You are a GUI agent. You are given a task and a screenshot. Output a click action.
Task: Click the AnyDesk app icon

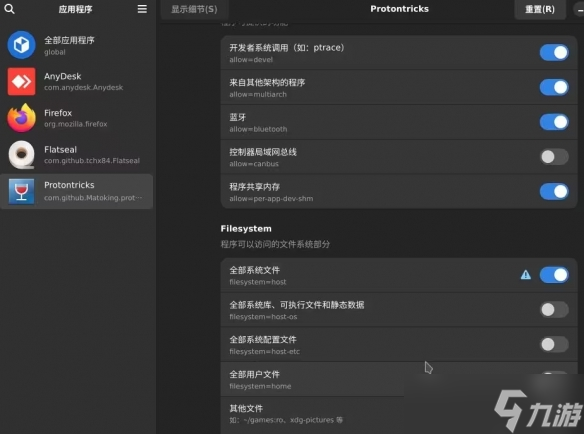[21, 82]
